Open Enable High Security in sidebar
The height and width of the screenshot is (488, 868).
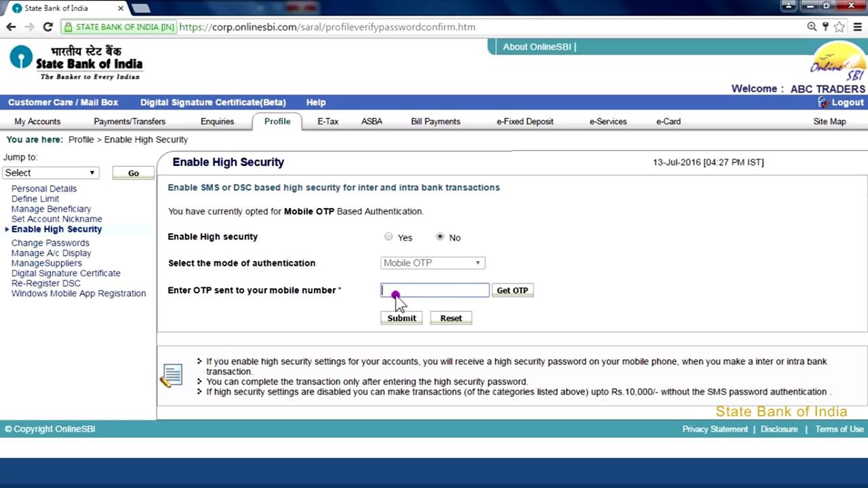(x=57, y=229)
